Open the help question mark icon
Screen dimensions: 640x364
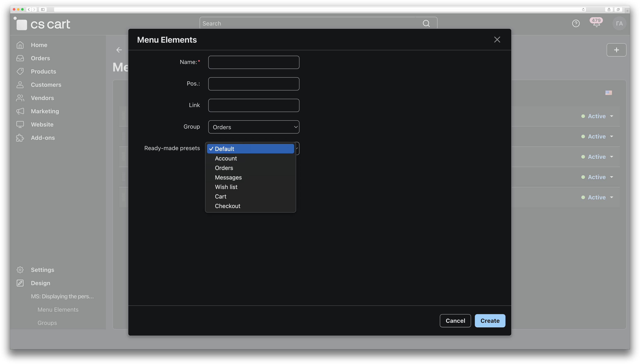point(576,23)
